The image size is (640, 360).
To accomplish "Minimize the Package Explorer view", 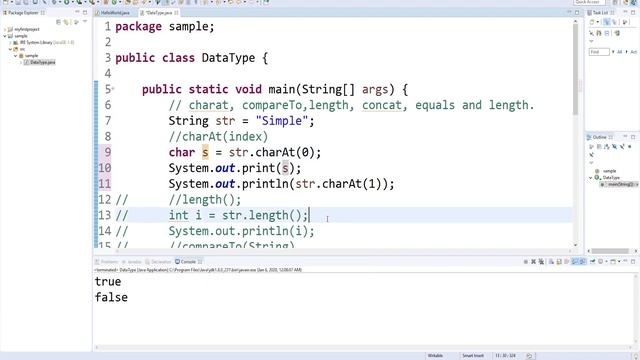I will coord(77,12).
